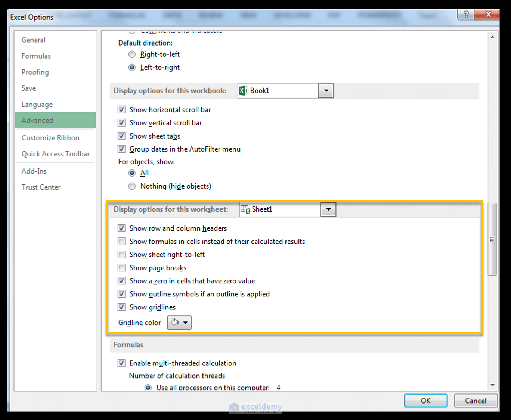Toggle Enable multi-threaded calculation

coord(121,363)
